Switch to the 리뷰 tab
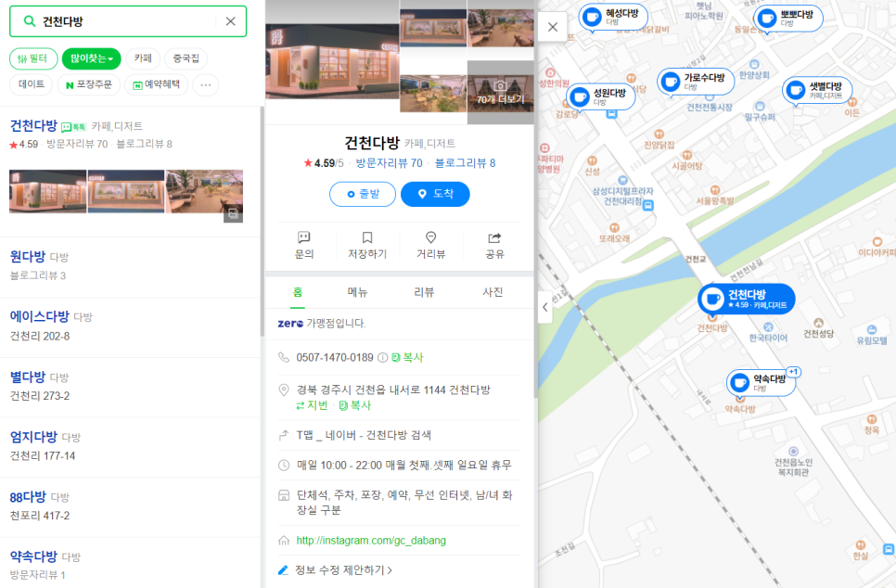This screenshot has height=588, width=896. point(424,292)
